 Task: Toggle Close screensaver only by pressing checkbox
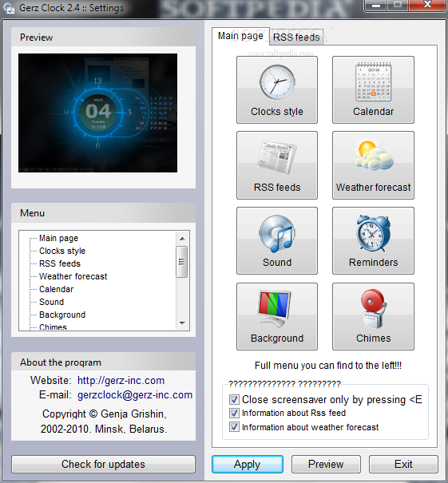tap(234, 399)
